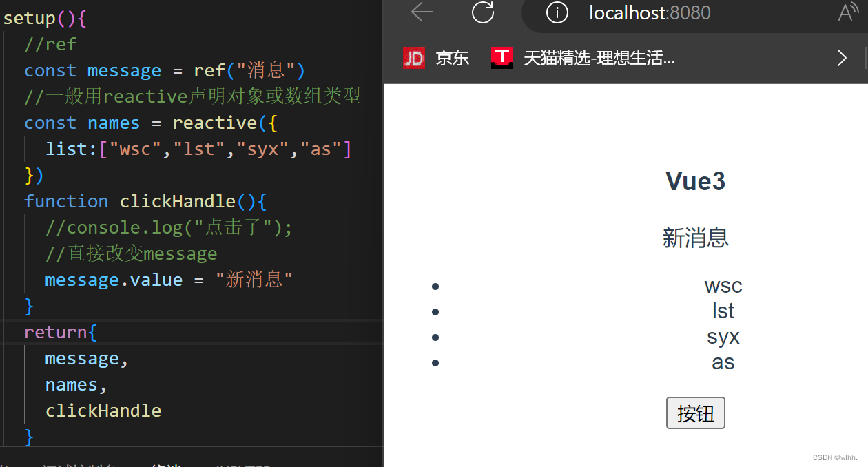Expand hidden favorites with the right chevron
The image size is (868, 467).
click(842, 58)
